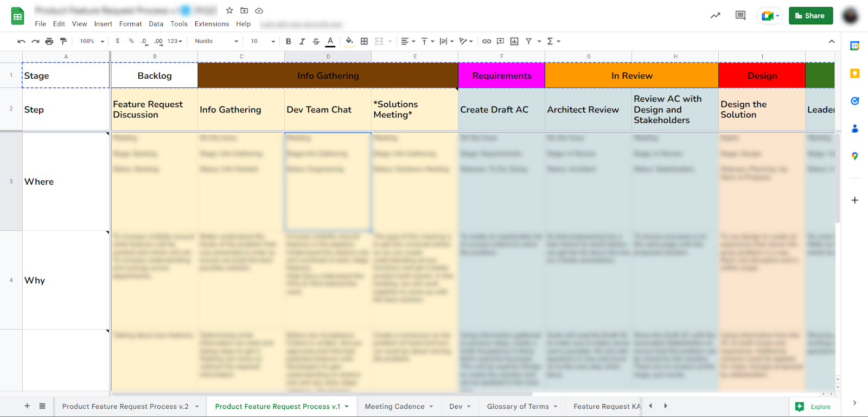Toggle italic formatting
The height and width of the screenshot is (417, 868).
[x=302, y=41]
